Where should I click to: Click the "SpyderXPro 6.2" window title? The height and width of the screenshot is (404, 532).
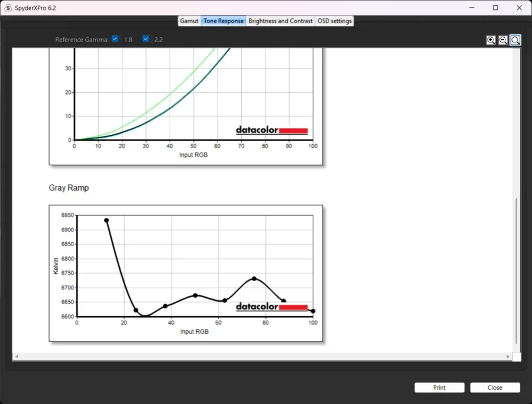click(35, 8)
